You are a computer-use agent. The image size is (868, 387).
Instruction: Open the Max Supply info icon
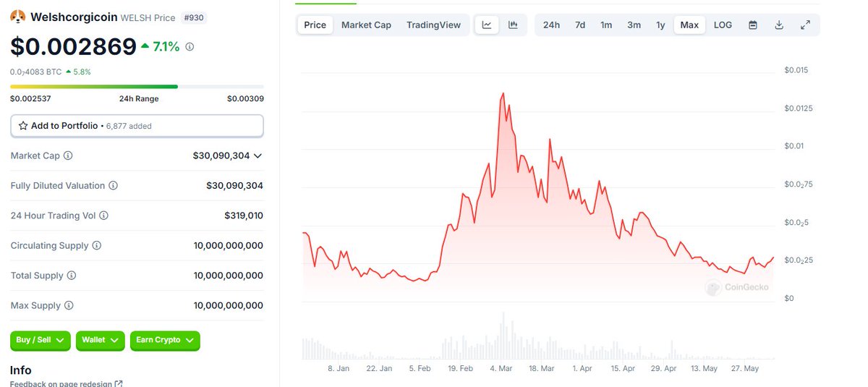(x=69, y=306)
